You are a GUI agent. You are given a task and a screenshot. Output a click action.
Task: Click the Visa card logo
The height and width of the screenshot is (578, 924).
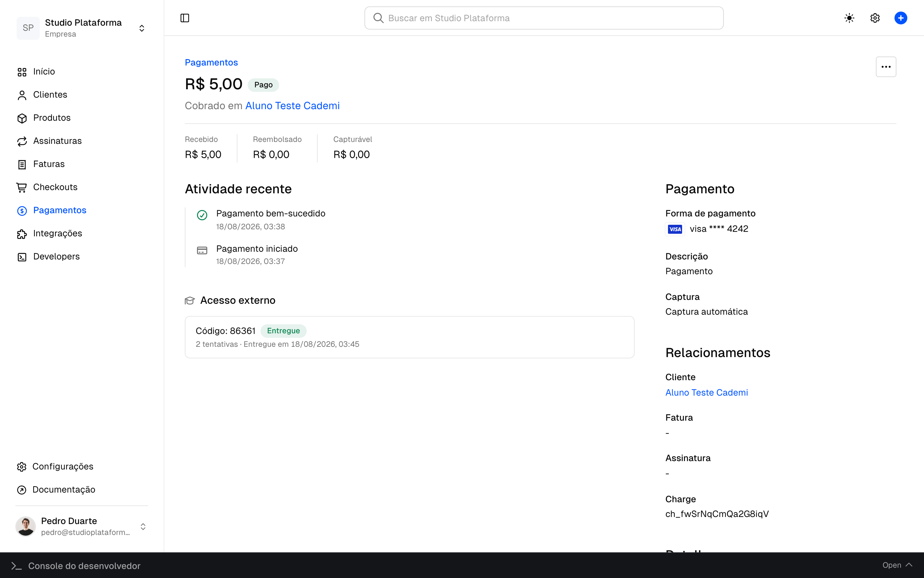pos(675,229)
